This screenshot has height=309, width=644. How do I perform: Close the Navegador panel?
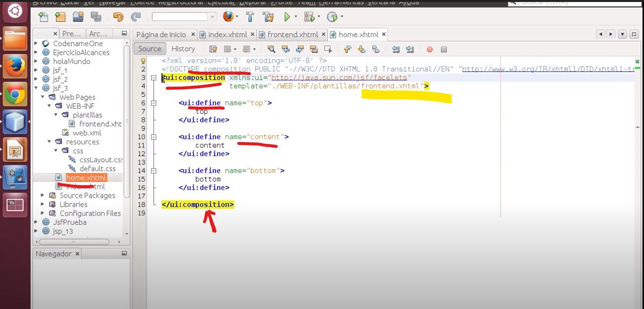tap(77, 254)
